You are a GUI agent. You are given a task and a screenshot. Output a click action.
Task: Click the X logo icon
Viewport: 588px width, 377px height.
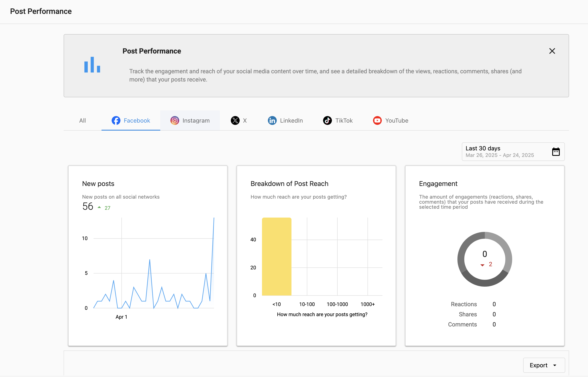pos(235,120)
